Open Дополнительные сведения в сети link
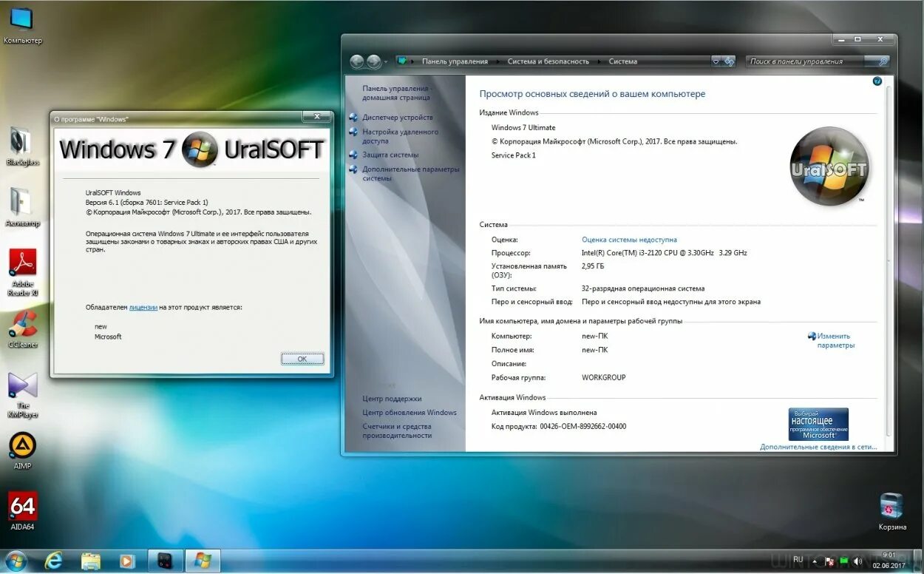Viewport: 924px width, 574px height. [818, 447]
